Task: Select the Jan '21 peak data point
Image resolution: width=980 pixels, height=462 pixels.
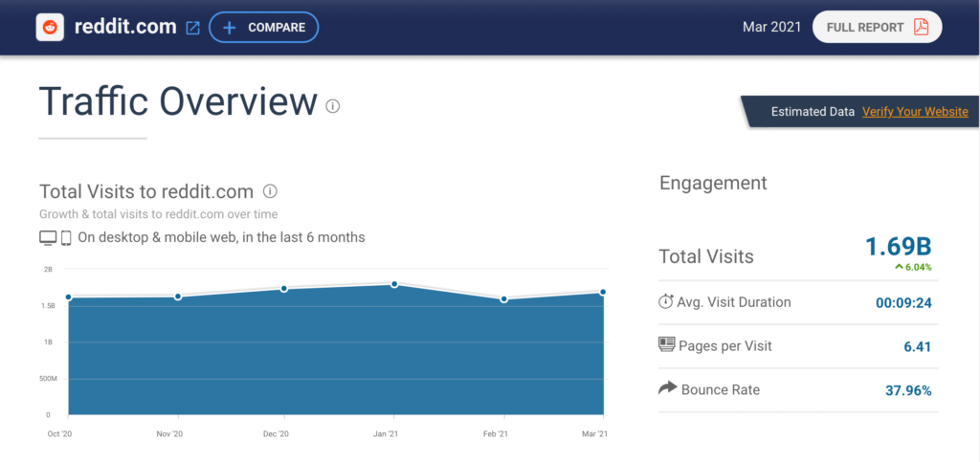Action: point(393,284)
